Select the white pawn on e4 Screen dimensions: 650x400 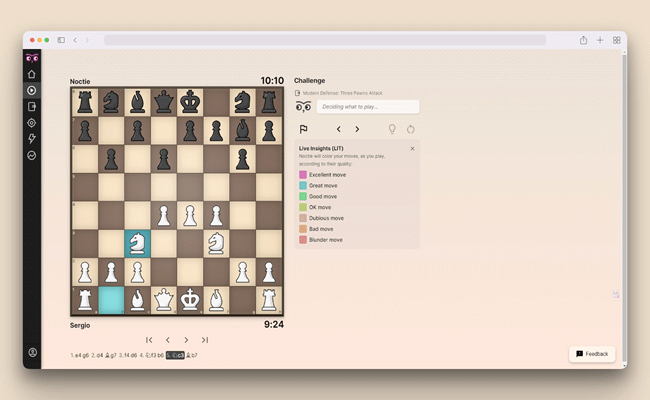pyautogui.click(x=190, y=215)
